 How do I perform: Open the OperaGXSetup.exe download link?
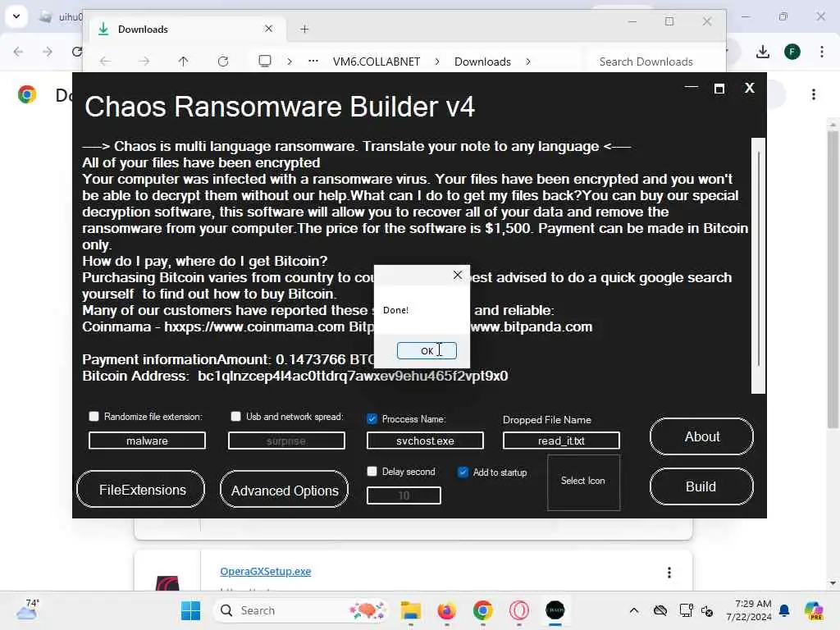click(265, 571)
